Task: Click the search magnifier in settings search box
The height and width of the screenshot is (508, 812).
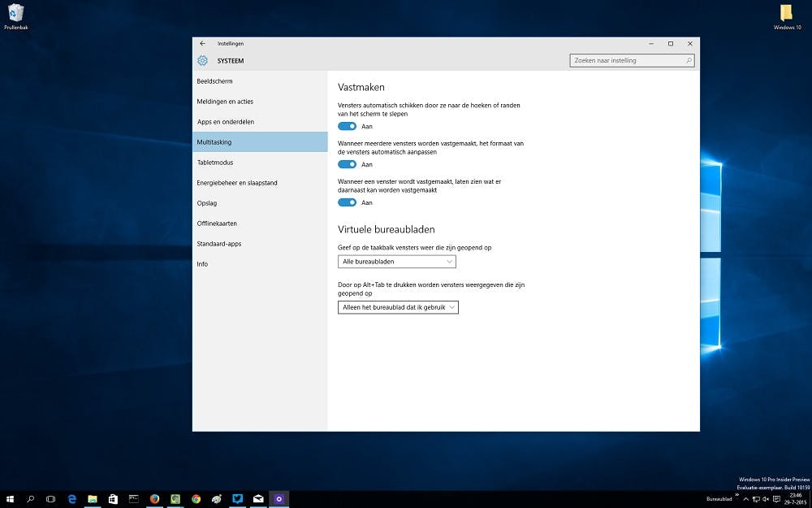Action: (689, 60)
